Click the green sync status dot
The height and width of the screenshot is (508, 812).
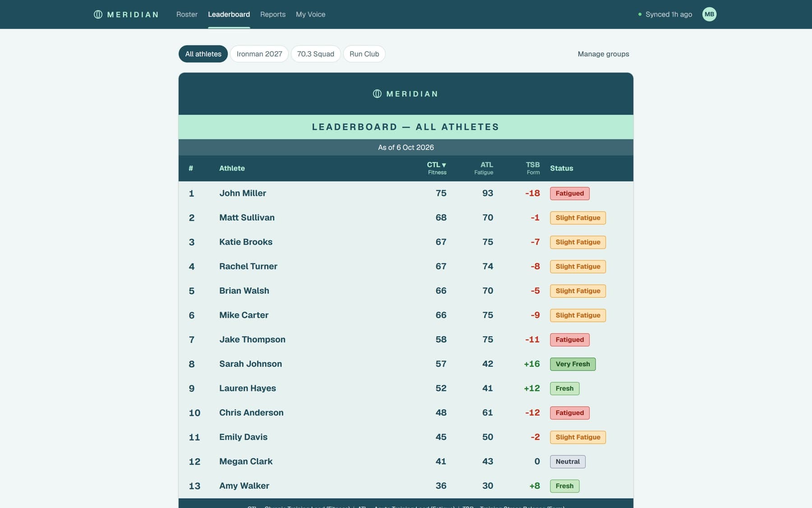tap(640, 14)
